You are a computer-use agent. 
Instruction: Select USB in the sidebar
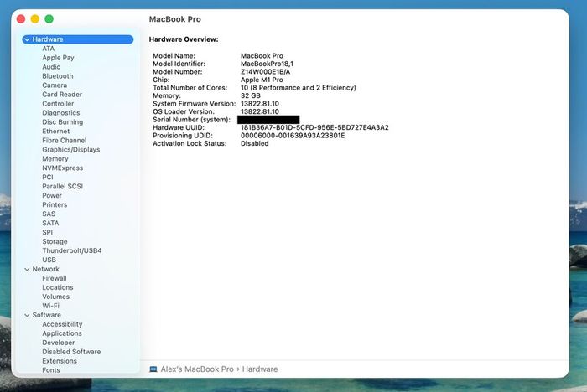tap(49, 260)
